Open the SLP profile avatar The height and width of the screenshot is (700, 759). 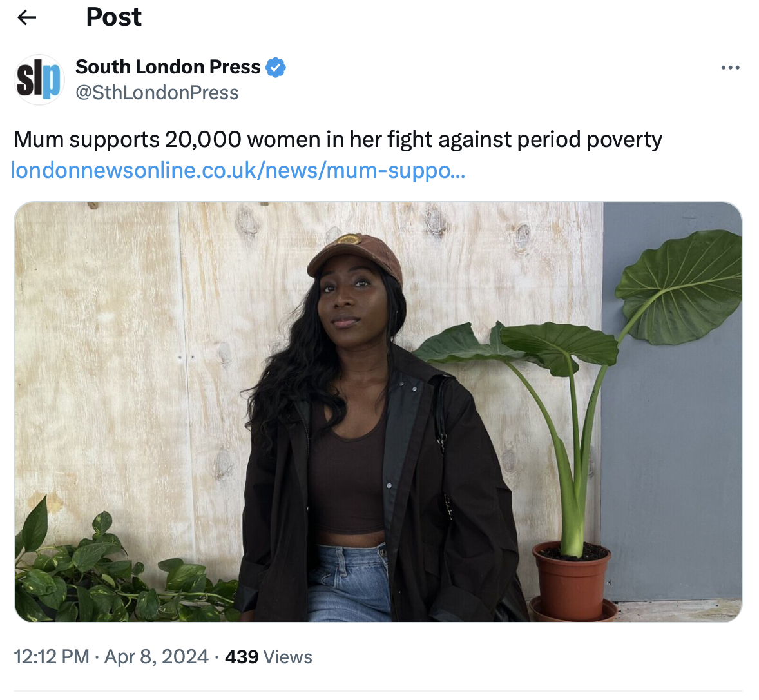click(x=39, y=80)
